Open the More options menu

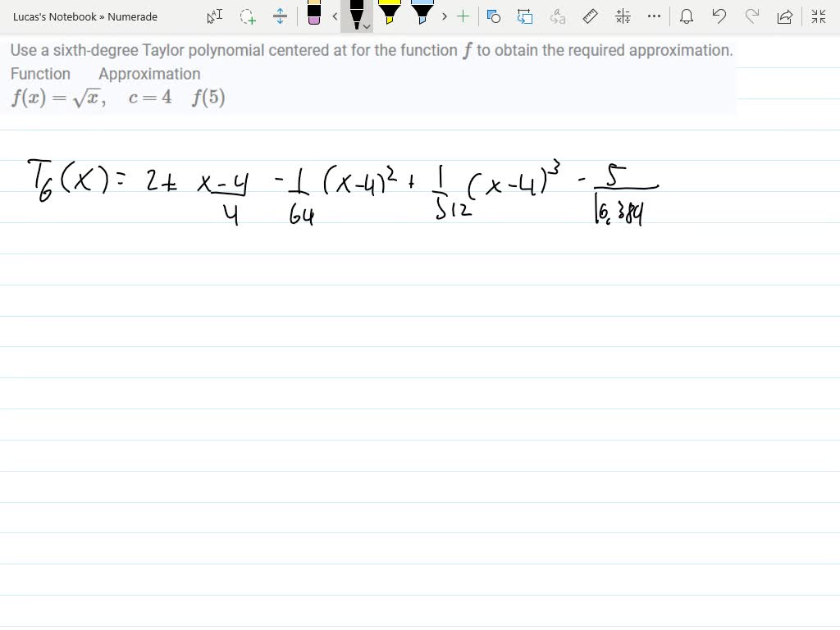[x=654, y=16]
